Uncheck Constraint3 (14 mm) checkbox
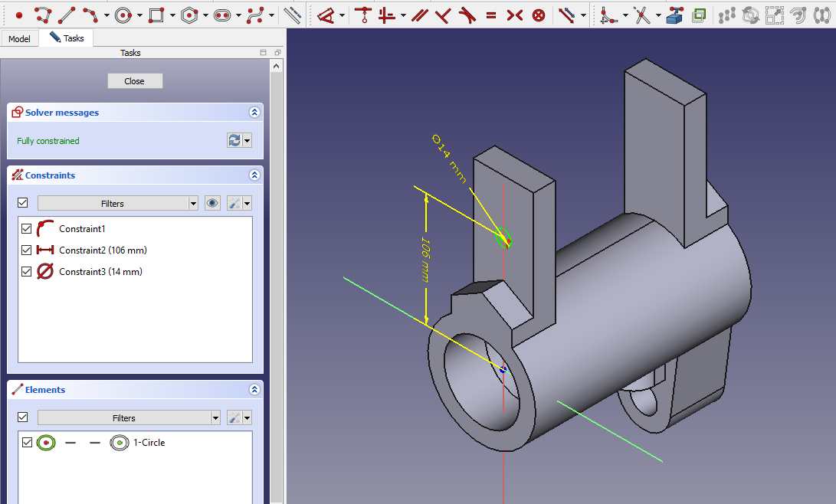This screenshot has width=836, height=504. pos(28,271)
